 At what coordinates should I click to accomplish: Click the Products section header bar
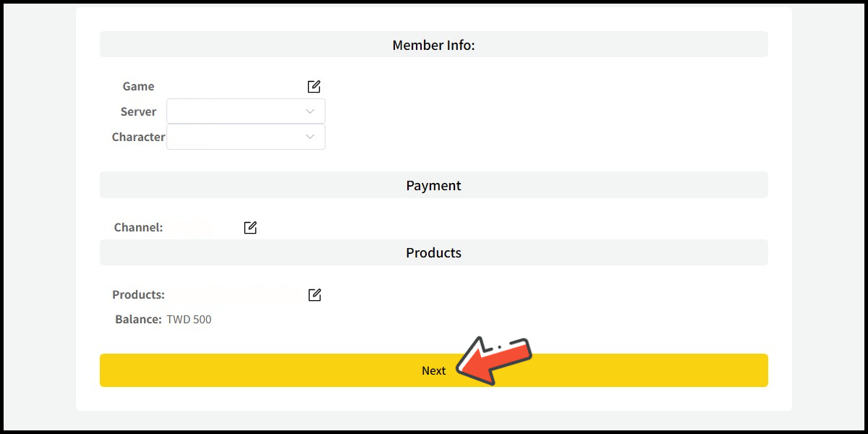pyautogui.click(x=433, y=252)
